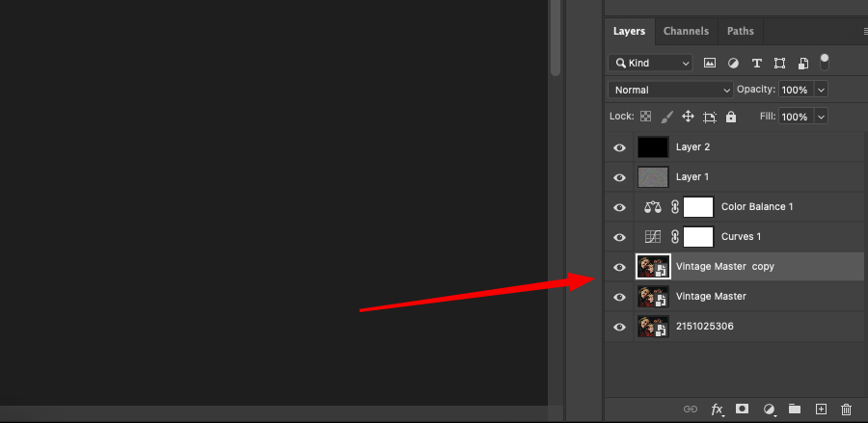This screenshot has width=868, height=423.
Task: Click mask link icon on Color Balance 1
Action: pos(674,207)
